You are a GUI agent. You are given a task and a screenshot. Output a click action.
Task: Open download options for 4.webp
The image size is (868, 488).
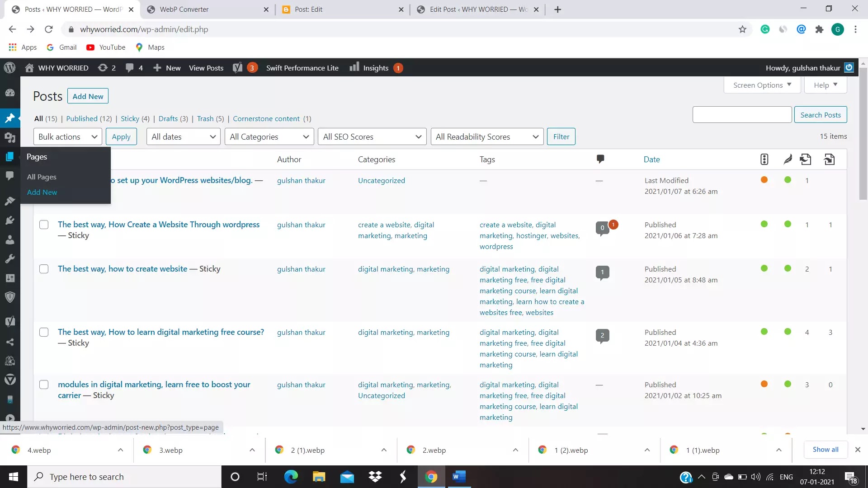click(x=120, y=450)
